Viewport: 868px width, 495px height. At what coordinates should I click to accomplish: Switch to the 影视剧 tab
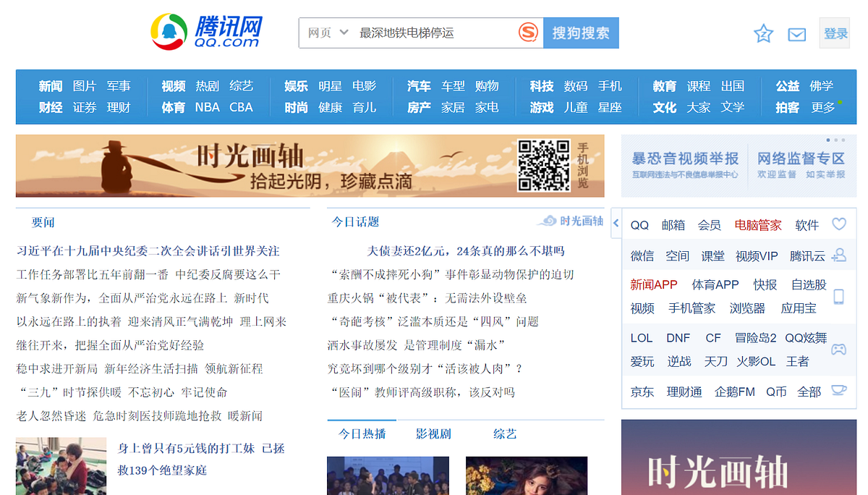[x=433, y=433]
